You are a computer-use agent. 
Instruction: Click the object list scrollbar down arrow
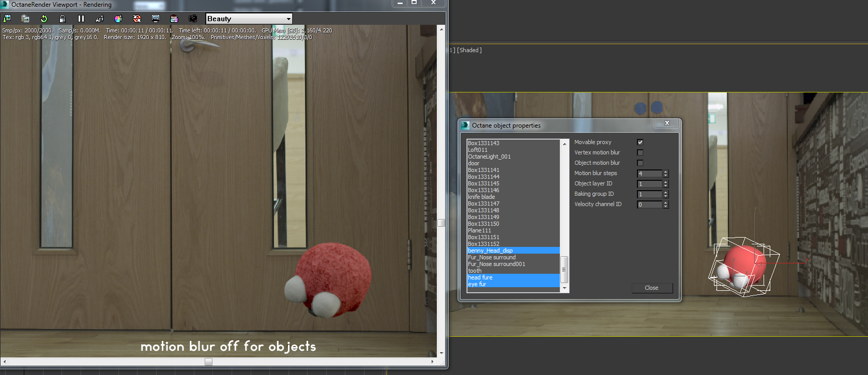point(565,288)
